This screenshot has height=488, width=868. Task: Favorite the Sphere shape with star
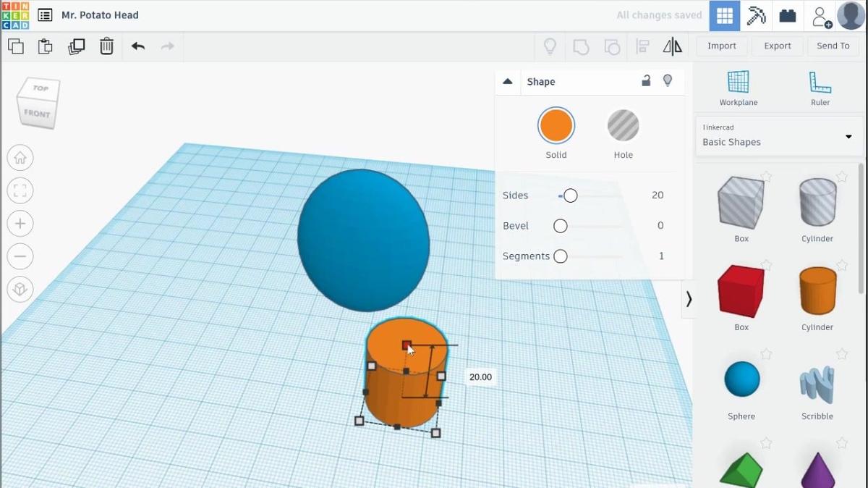766,354
